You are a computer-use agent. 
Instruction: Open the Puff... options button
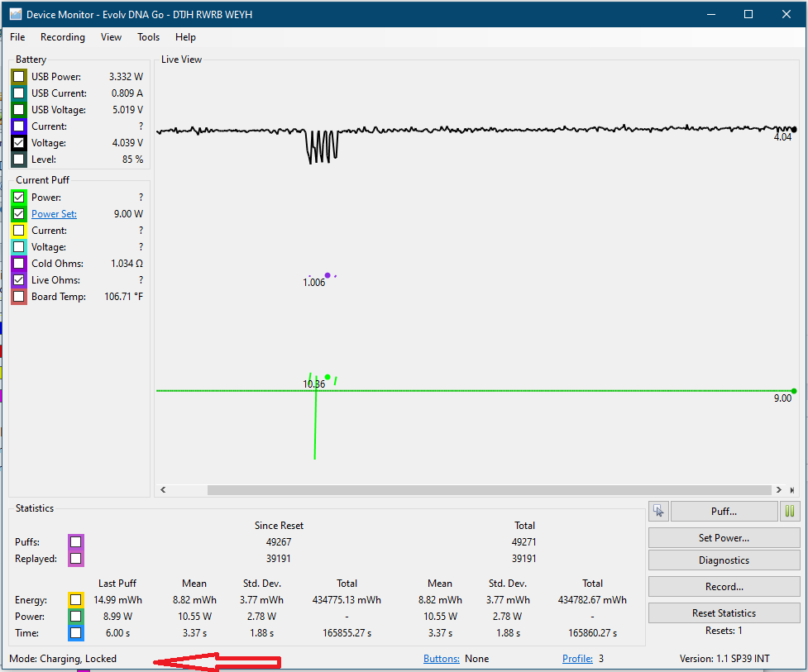tap(724, 512)
